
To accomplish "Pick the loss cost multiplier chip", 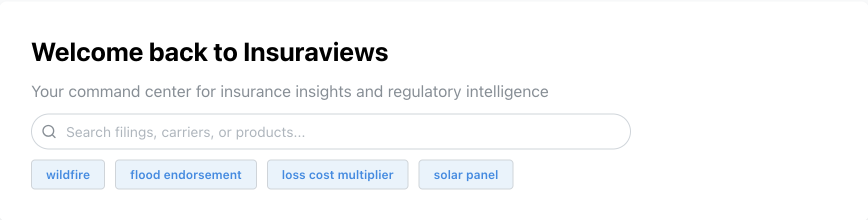I will click(337, 174).
